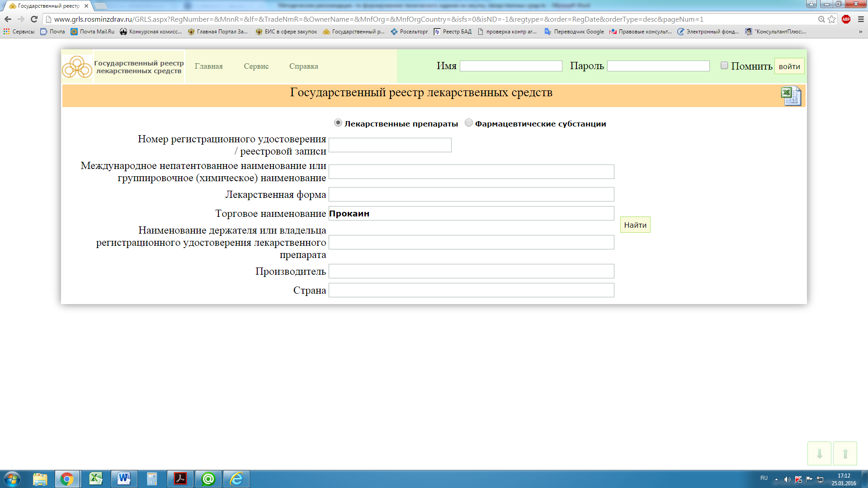Click the green scroll up arrow
Image resolution: width=868 pixels, height=488 pixels.
point(845,453)
